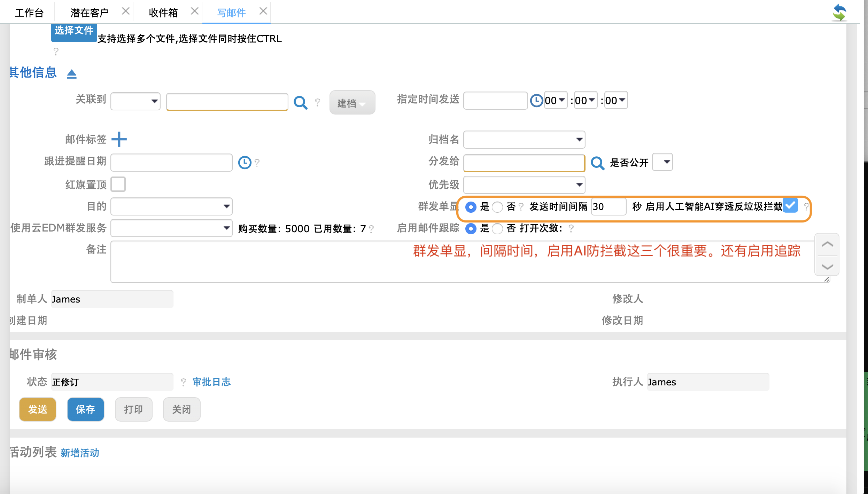Open the 审批日志 link

point(211,382)
